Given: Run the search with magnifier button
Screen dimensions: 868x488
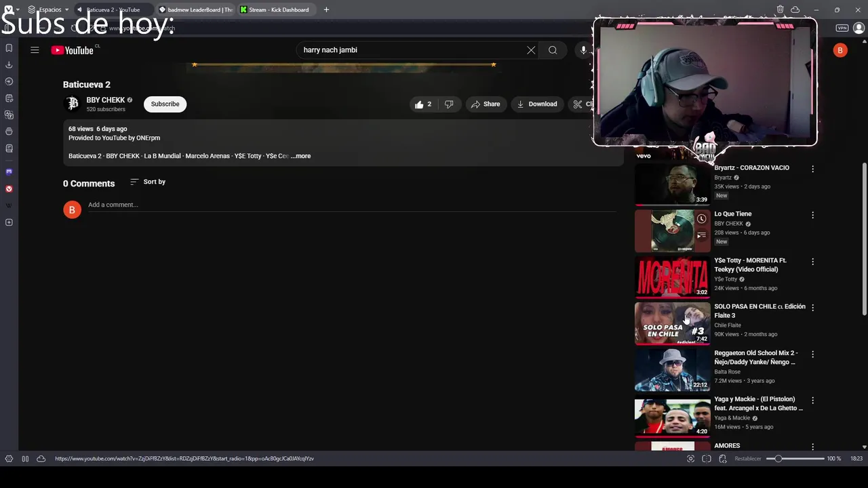Looking at the screenshot, I should coord(553,50).
